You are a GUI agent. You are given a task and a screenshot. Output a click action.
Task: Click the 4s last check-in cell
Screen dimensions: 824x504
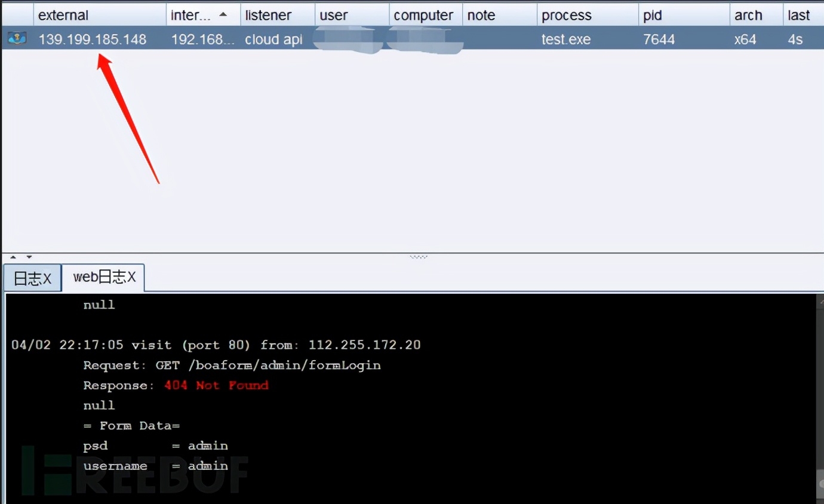[795, 39]
